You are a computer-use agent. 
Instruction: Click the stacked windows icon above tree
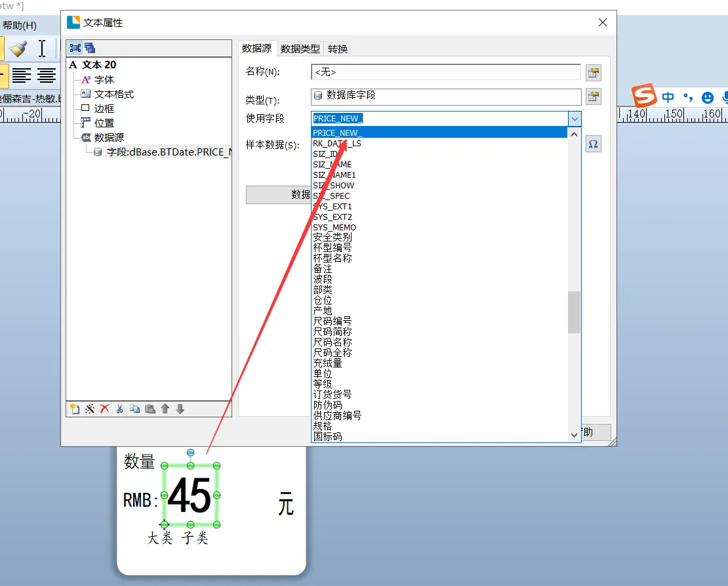(90, 48)
